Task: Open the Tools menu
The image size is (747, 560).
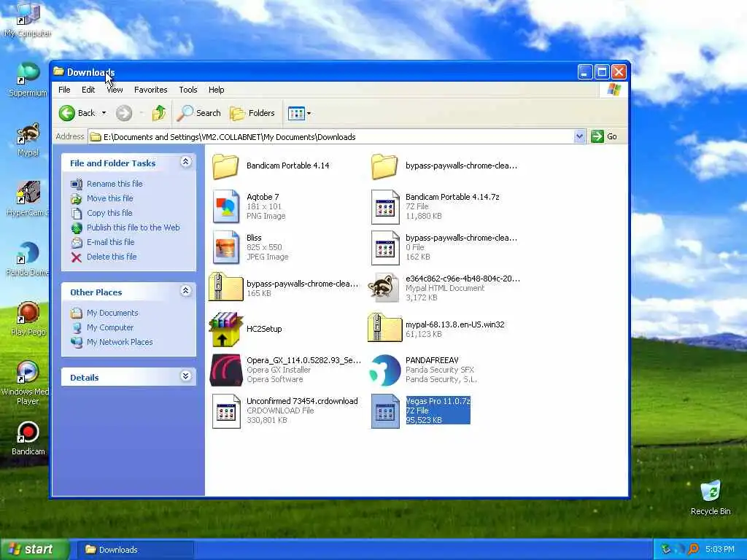Action: point(187,90)
